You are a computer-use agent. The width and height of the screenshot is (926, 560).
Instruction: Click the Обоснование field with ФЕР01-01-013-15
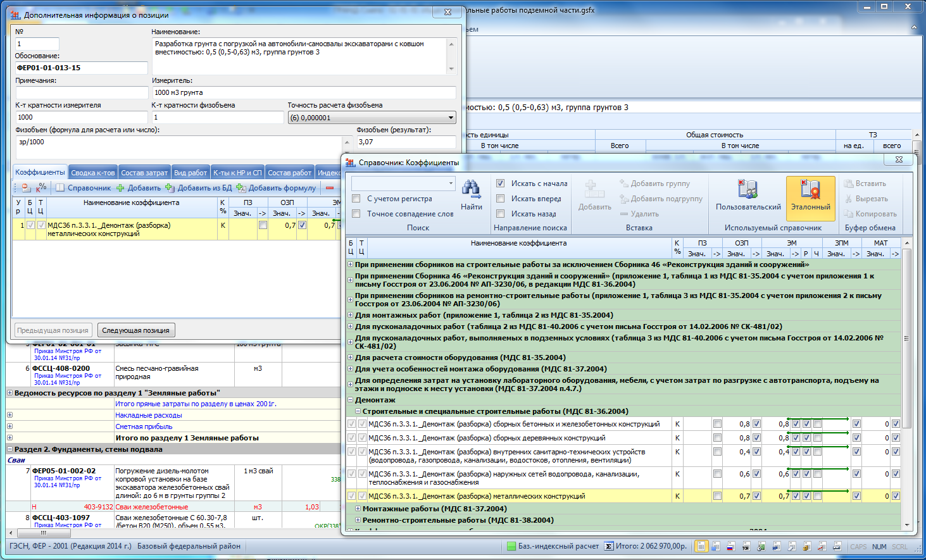click(81, 68)
